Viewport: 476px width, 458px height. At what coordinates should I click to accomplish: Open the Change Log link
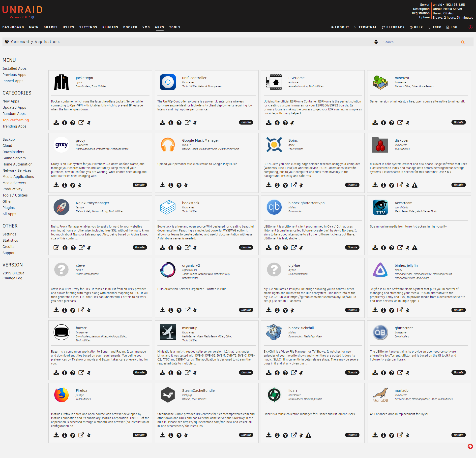click(12, 278)
